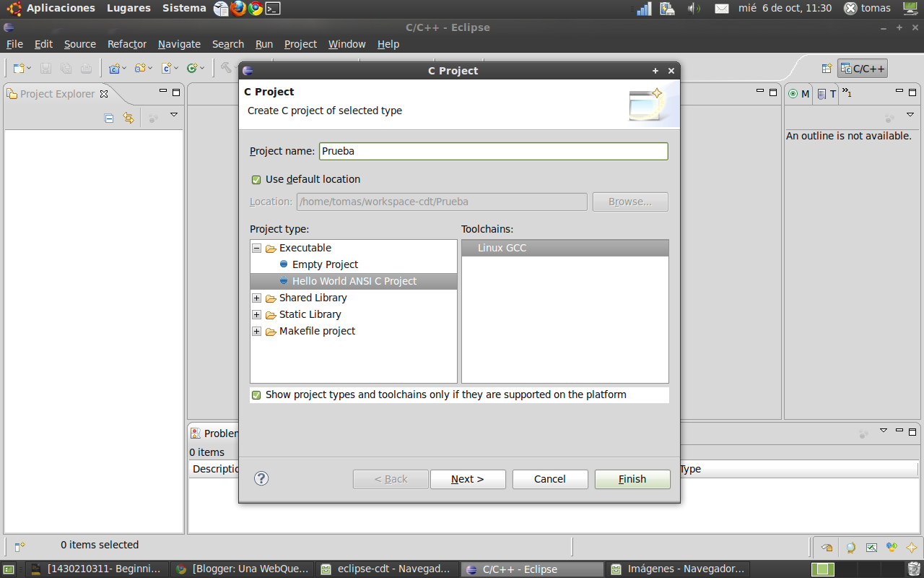This screenshot has width=924, height=578.
Task: Click the volume icon in system tray
Action: (694, 9)
